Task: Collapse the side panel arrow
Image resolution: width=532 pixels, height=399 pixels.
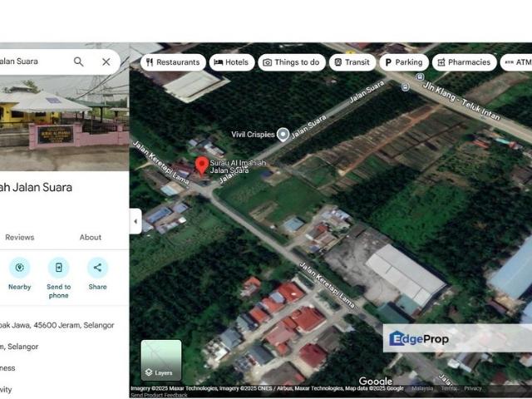Action: [x=135, y=221]
